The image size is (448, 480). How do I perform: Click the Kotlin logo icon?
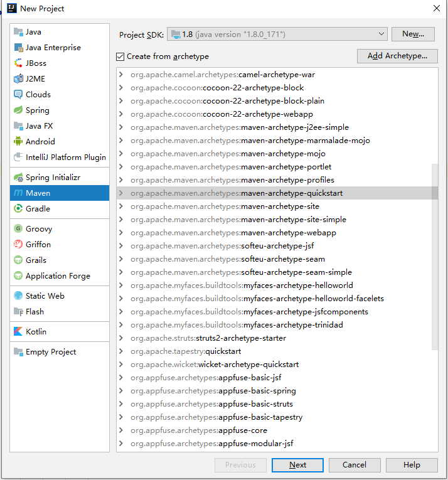point(18,331)
